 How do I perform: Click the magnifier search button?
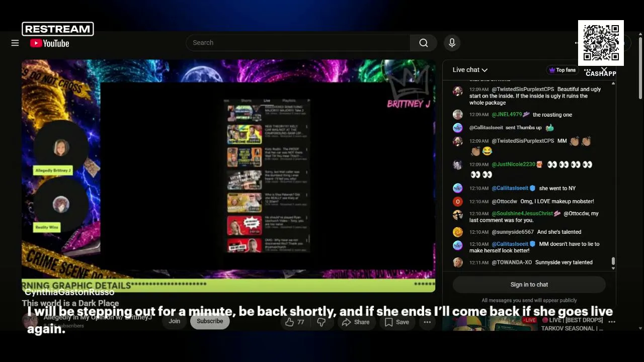[x=424, y=43]
